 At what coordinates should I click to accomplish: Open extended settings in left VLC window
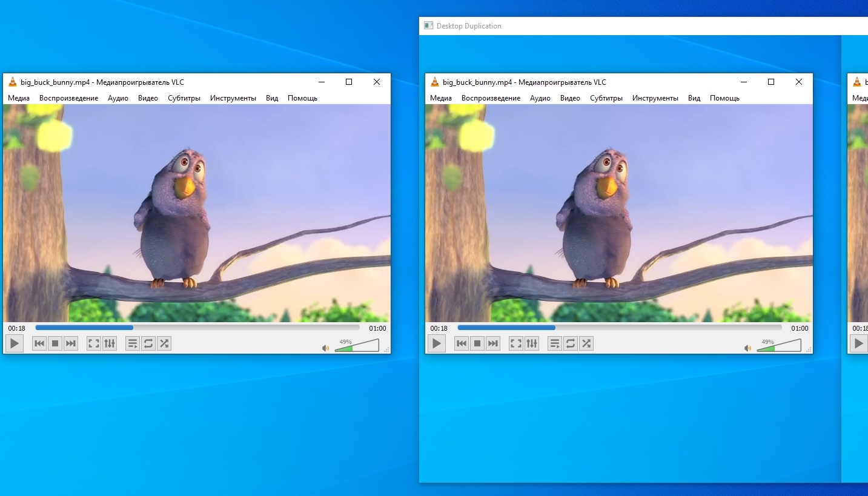click(x=110, y=344)
